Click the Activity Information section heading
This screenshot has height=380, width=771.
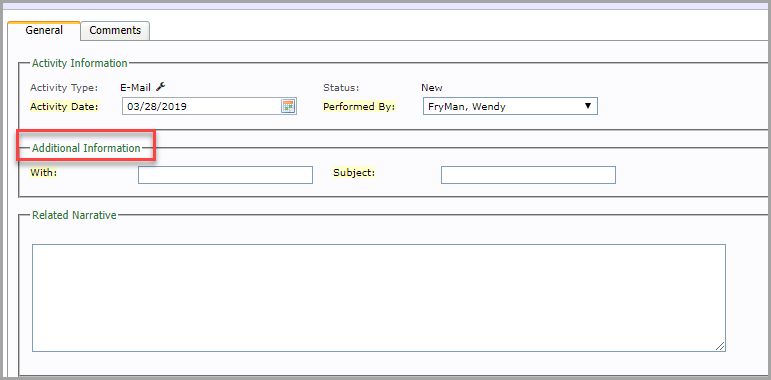(x=80, y=63)
